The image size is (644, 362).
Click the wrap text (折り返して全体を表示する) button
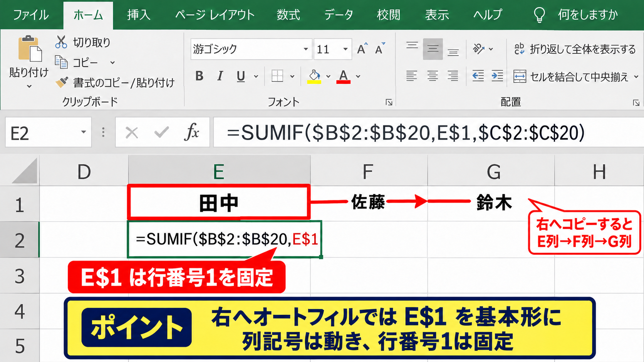pyautogui.click(x=575, y=49)
